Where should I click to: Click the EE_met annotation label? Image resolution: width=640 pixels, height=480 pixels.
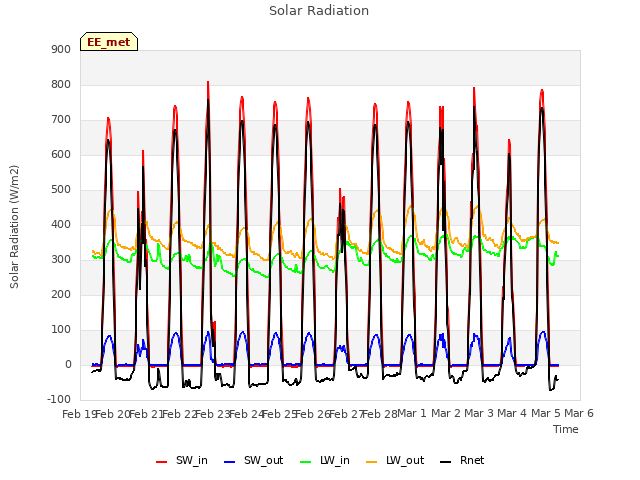[109, 42]
